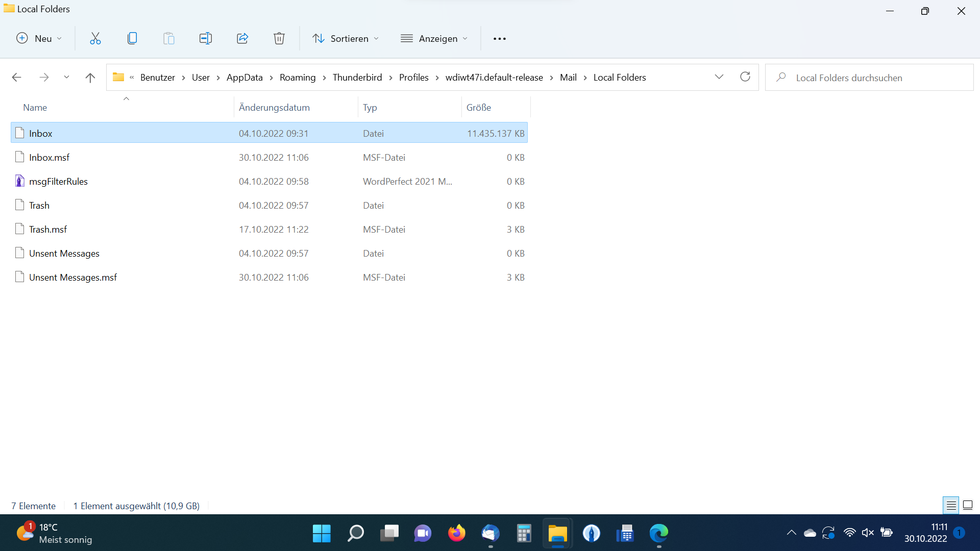Click the Share icon

[x=242, y=38]
